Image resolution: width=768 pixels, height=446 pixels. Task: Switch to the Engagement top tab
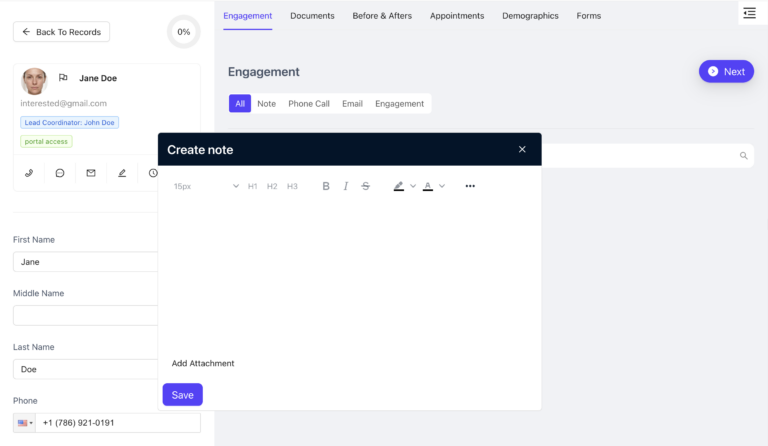[247, 16]
